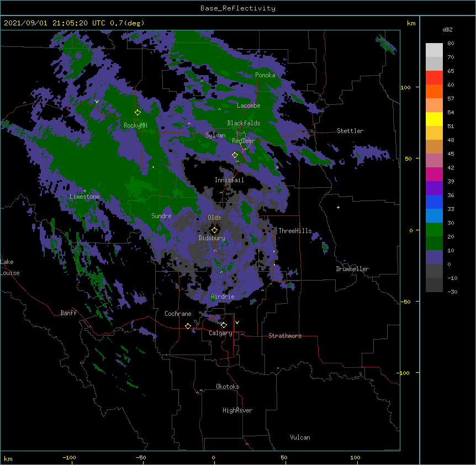Click the Airdrie city label
Image resolution: width=476 pixels, height=465 pixels.
pos(223,297)
